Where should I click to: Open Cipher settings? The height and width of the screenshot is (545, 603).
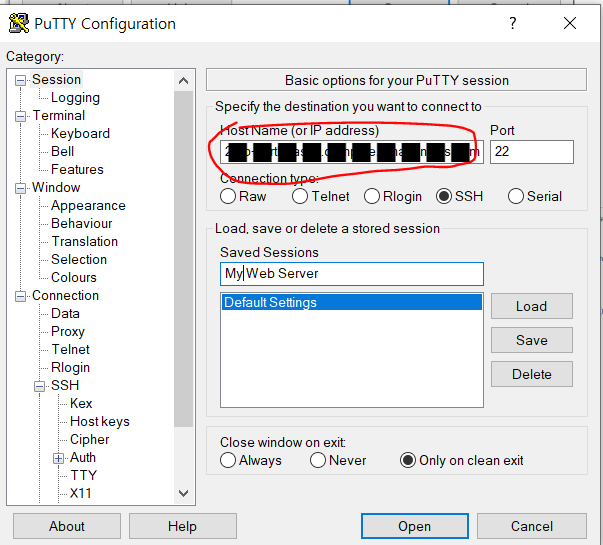point(89,439)
